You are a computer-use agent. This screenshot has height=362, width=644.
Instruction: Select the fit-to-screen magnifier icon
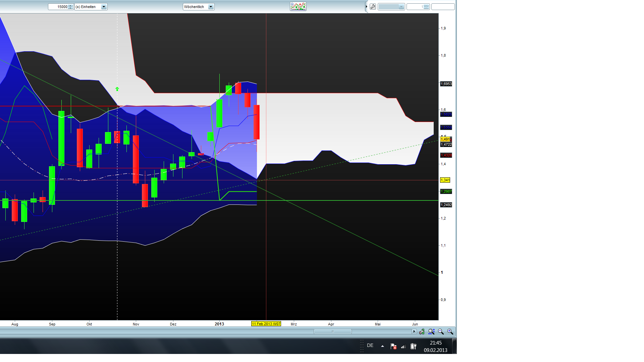[431, 331]
